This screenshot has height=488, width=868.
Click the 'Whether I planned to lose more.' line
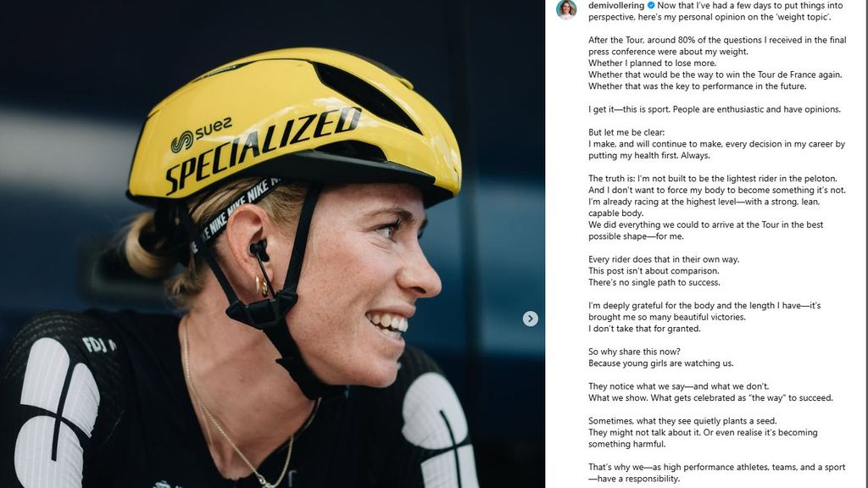click(641, 64)
